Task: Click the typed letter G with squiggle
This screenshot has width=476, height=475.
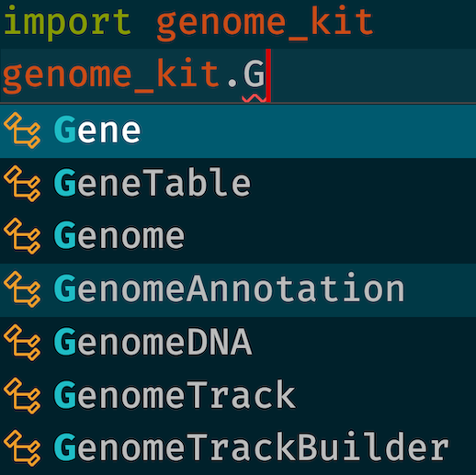Action: (254, 74)
